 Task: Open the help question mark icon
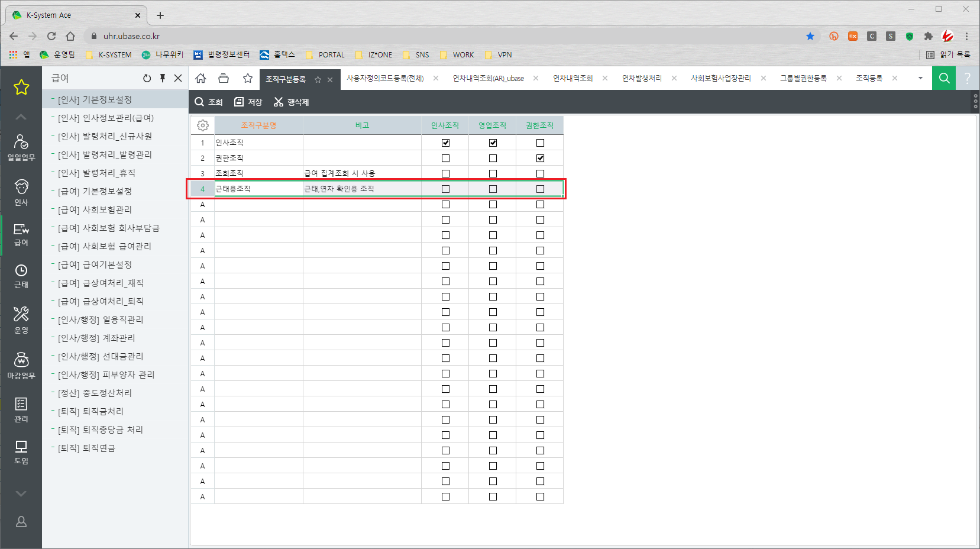click(968, 78)
